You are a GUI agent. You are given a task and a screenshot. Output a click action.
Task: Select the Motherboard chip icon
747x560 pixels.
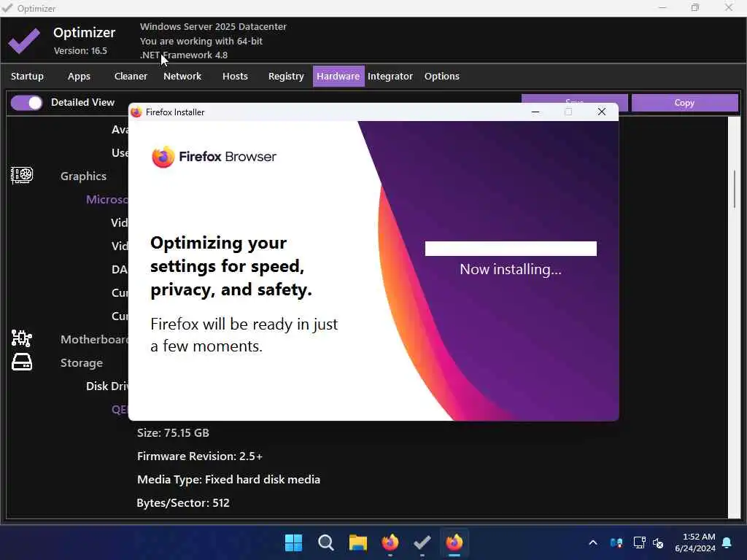click(x=22, y=338)
